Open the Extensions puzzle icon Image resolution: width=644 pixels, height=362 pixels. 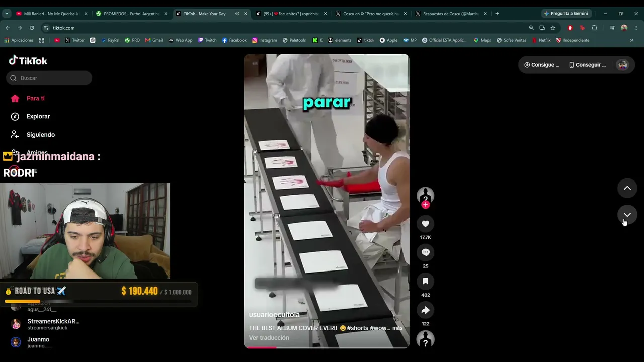pyautogui.click(x=594, y=28)
